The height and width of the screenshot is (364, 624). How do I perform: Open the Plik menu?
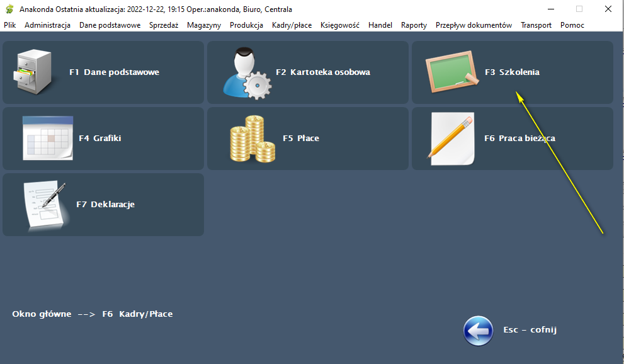coord(10,25)
